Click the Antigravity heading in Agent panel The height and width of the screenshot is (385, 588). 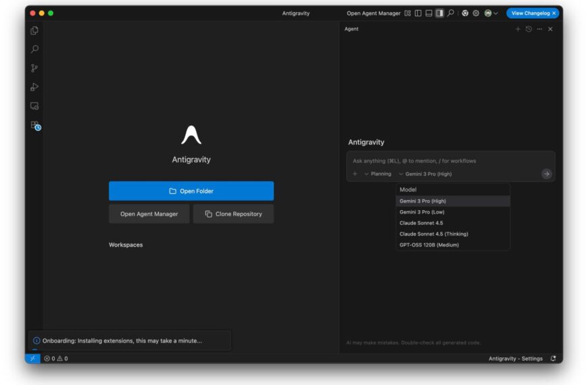coord(366,142)
